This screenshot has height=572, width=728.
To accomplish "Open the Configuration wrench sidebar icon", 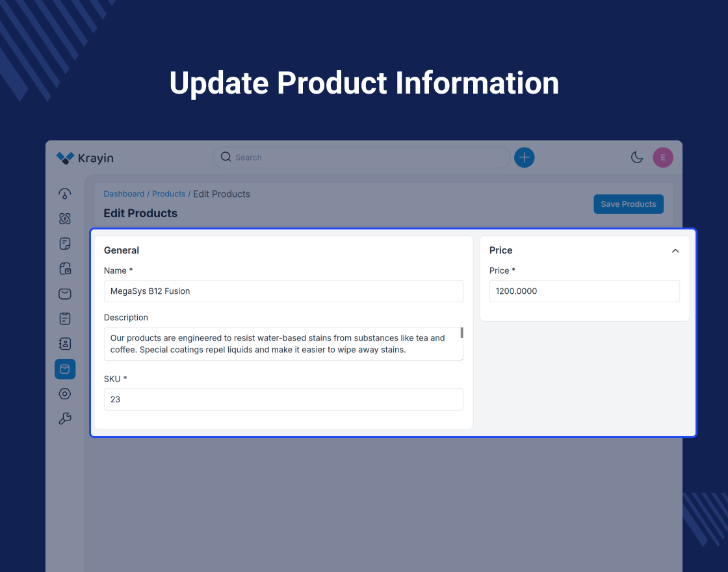I will [65, 419].
